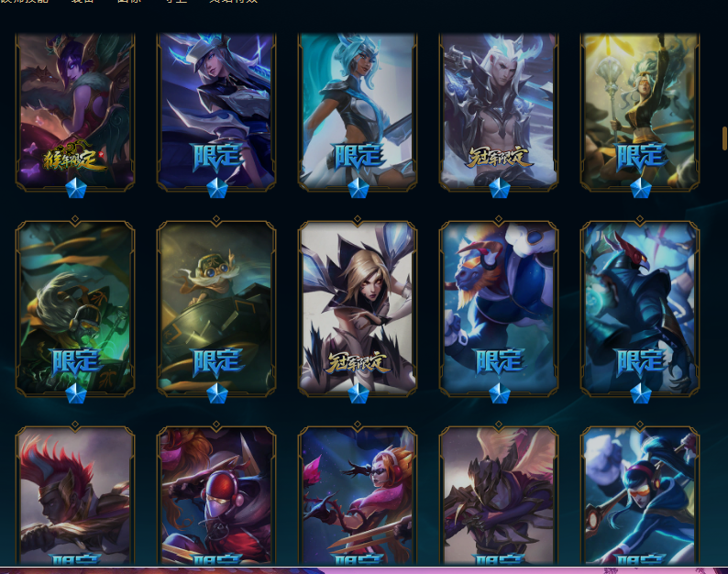Click gem under green headphone character skin
Screen dimensions: 728x574
click(x=76, y=393)
